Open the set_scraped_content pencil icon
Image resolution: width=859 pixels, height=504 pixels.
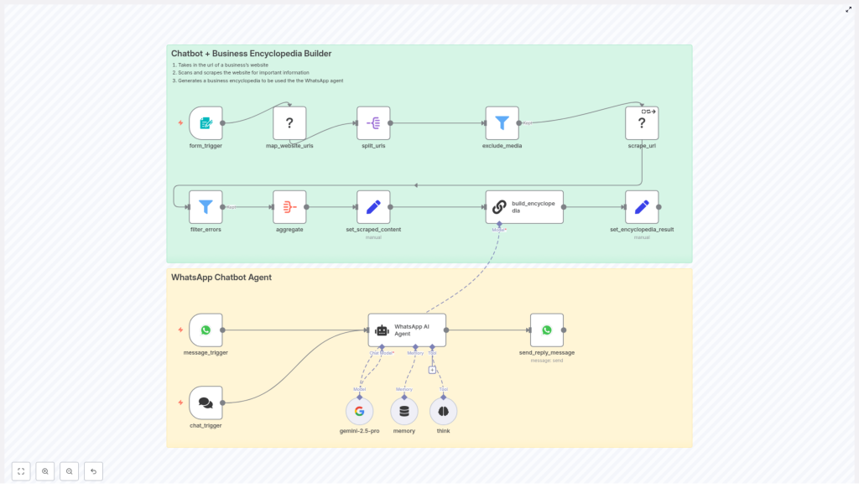(373, 205)
